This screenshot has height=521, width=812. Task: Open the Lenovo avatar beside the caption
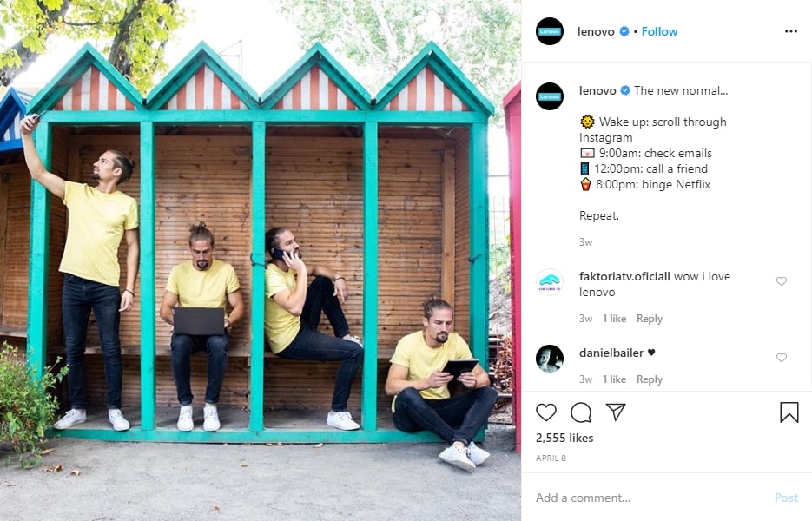(550, 96)
